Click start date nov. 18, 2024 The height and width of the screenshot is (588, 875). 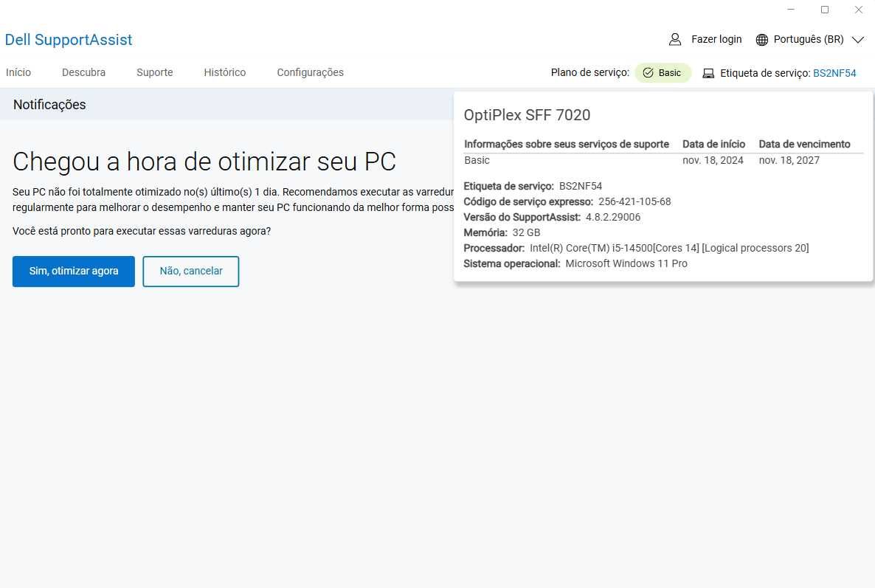713,161
